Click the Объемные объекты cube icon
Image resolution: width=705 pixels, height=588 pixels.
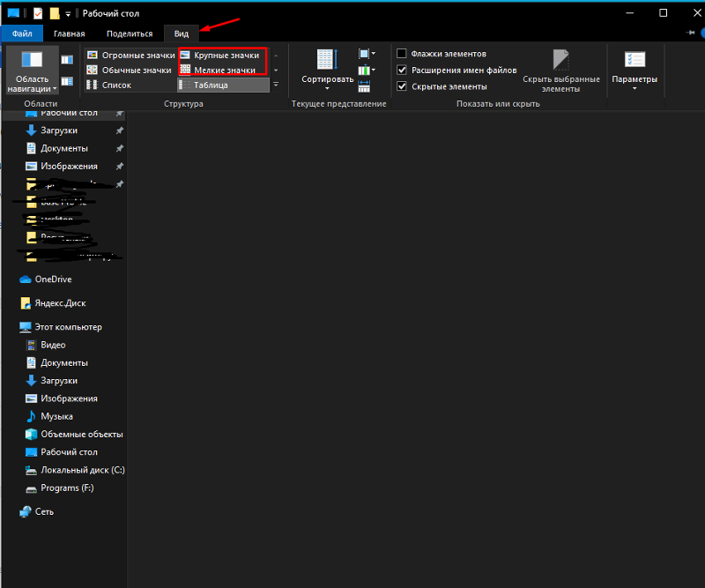coord(31,435)
